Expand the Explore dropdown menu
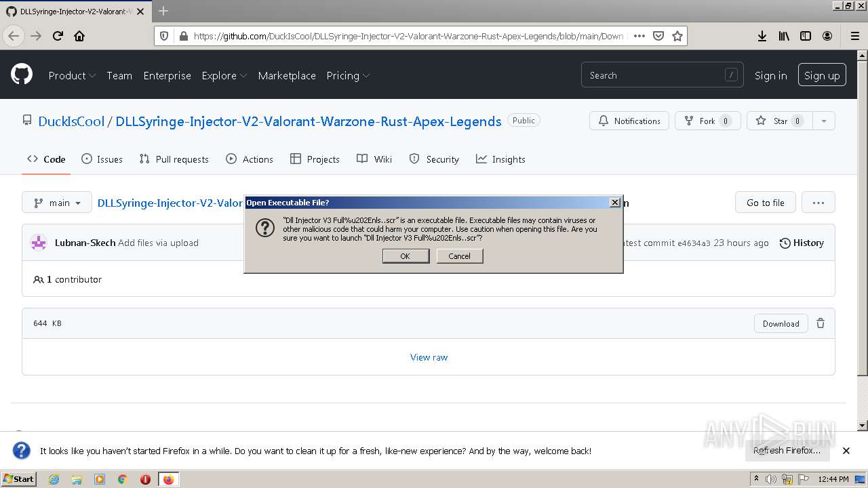The width and height of the screenshot is (868, 488). (x=224, y=75)
